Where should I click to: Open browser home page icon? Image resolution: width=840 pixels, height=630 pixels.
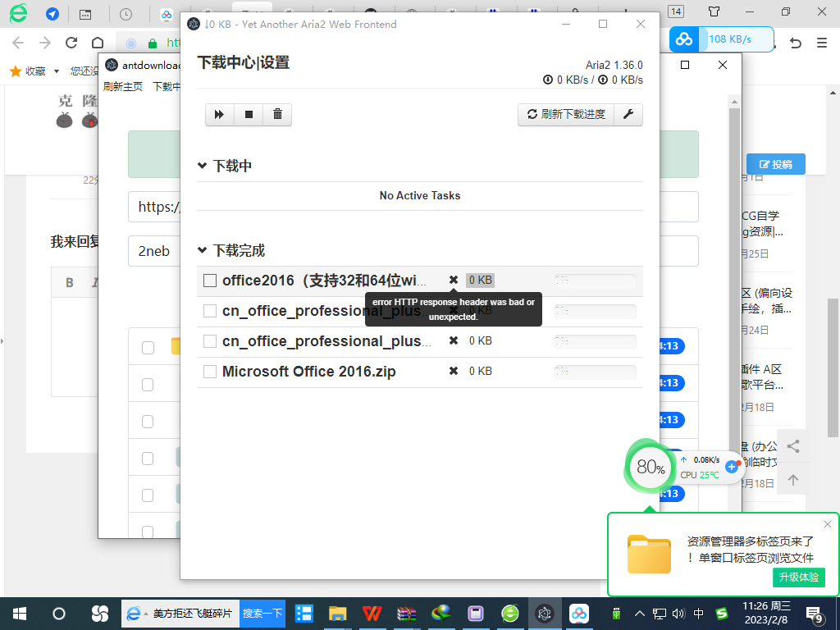[98, 43]
